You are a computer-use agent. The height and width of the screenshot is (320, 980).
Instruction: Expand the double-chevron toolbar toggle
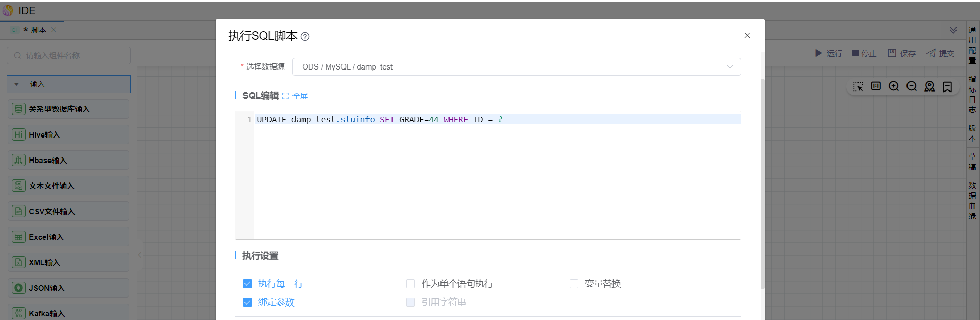coord(953,30)
